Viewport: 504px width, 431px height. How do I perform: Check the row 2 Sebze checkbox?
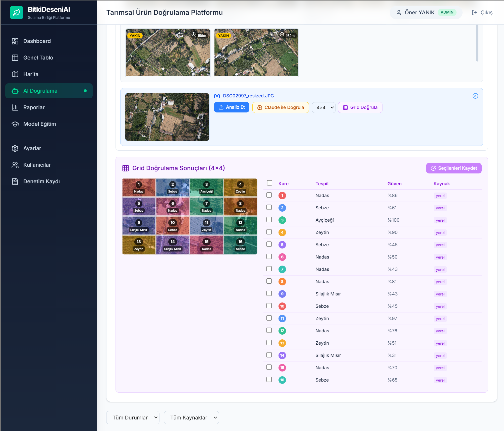tap(269, 207)
